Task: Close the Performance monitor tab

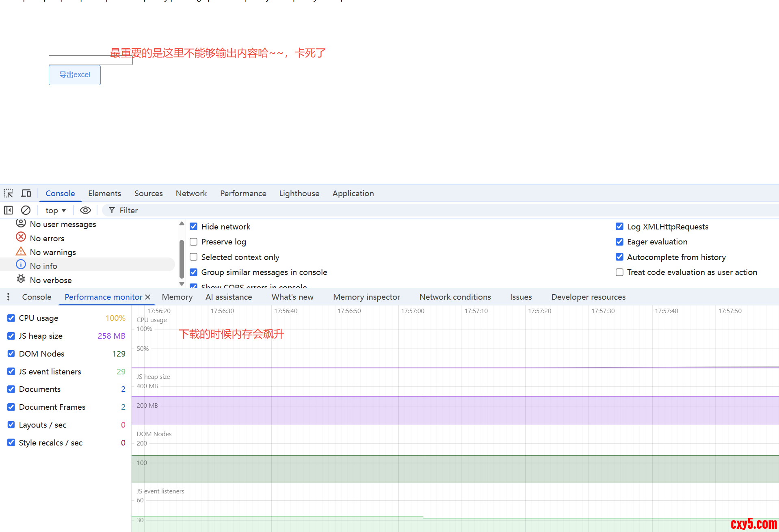Action: [148, 297]
